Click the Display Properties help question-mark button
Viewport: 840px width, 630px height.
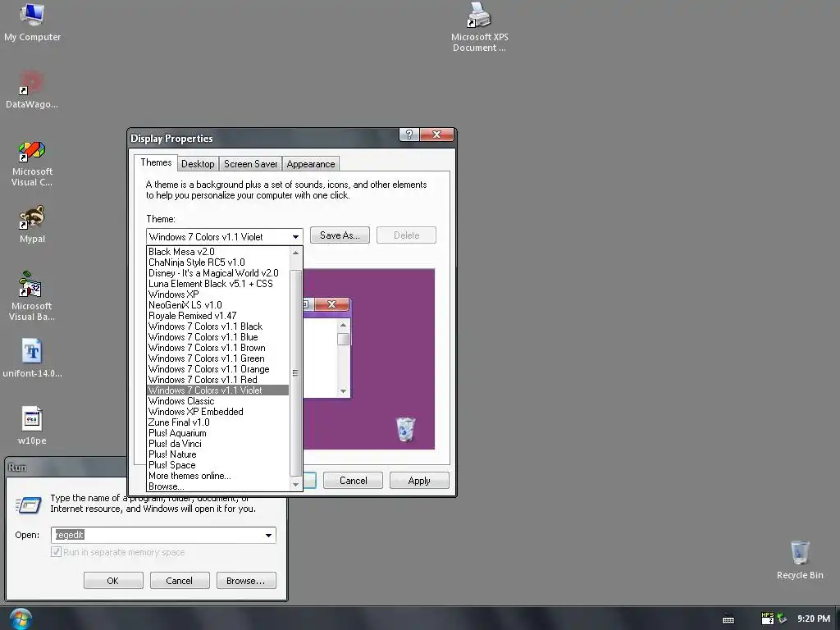click(x=409, y=135)
